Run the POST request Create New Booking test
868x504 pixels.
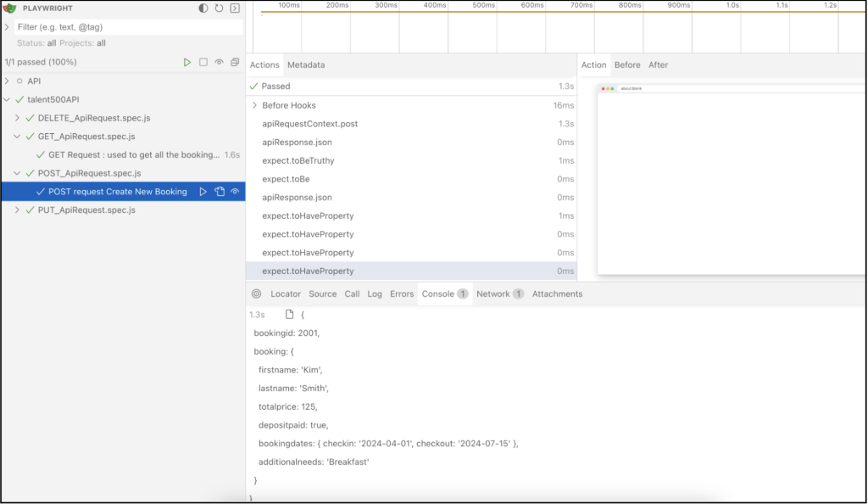click(203, 191)
